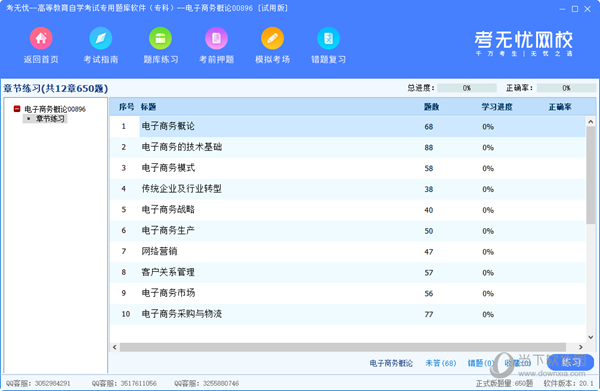Close the application window

tap(587, 9)
